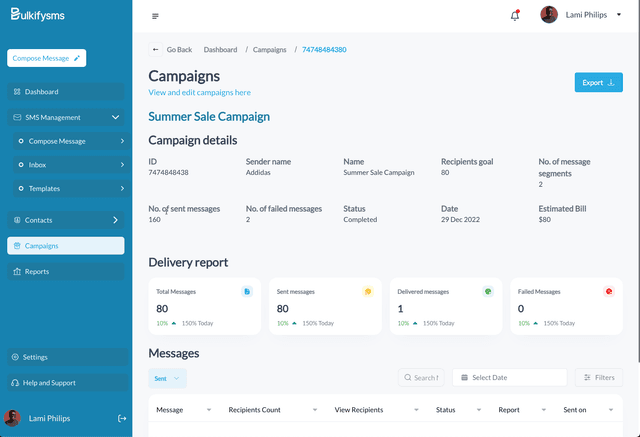
Task: Collapse SMS Management chevron
Action: click(116, 118)
